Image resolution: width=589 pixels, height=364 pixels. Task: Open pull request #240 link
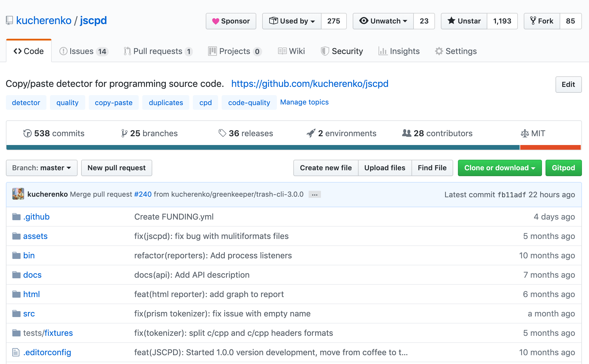[143, 194]
